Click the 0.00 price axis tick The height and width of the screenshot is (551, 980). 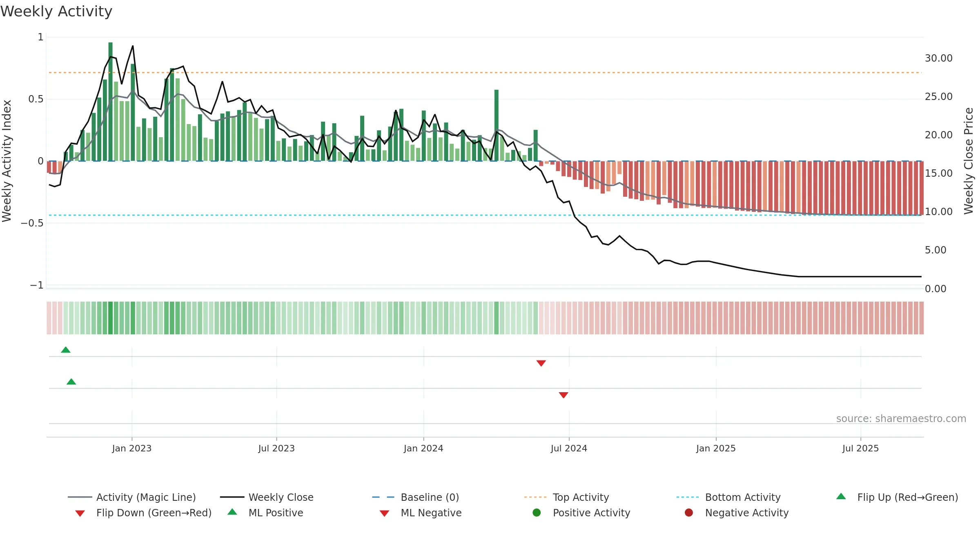(935, 289)
